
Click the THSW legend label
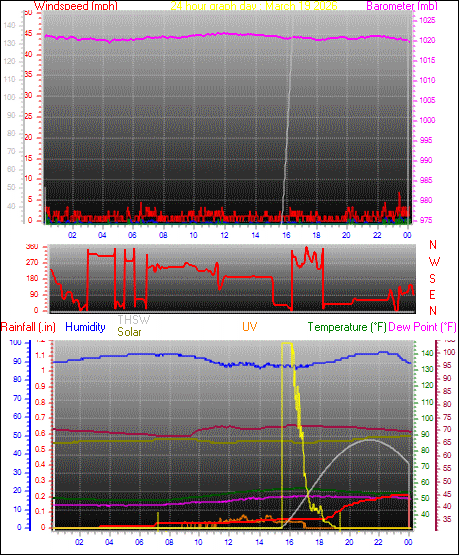point(134,320)
